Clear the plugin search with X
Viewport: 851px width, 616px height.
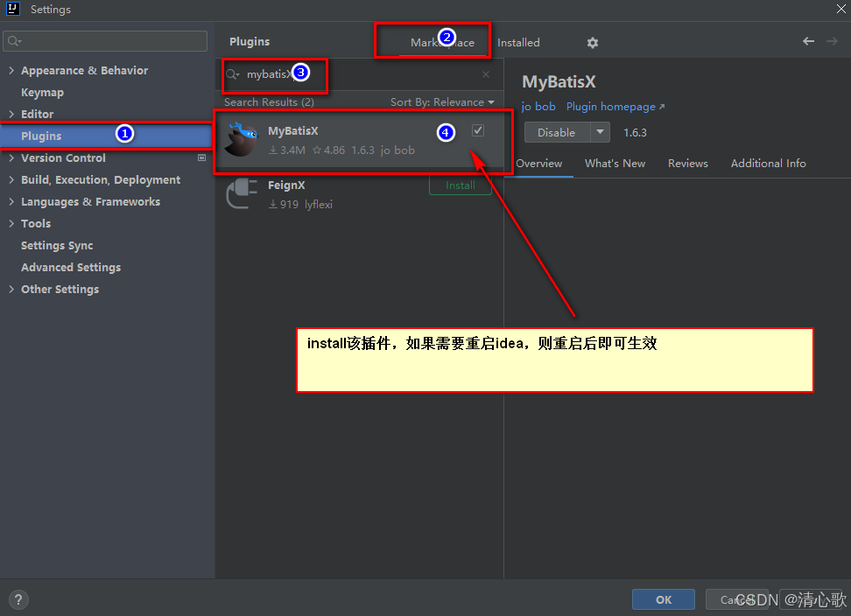(x=486, y=74)
